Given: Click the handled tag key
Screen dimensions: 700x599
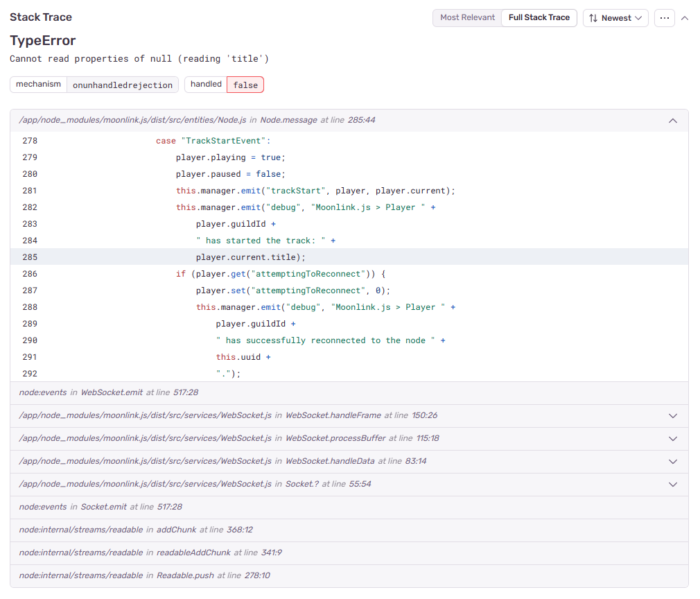Looking at the screenshot, I should coord(206,85).
